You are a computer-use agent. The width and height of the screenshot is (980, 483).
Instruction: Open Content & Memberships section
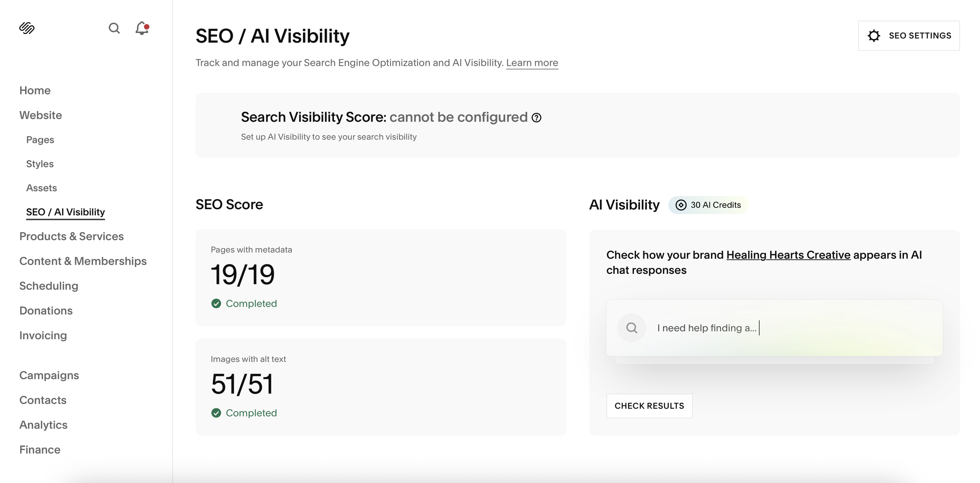pos(83,261)
